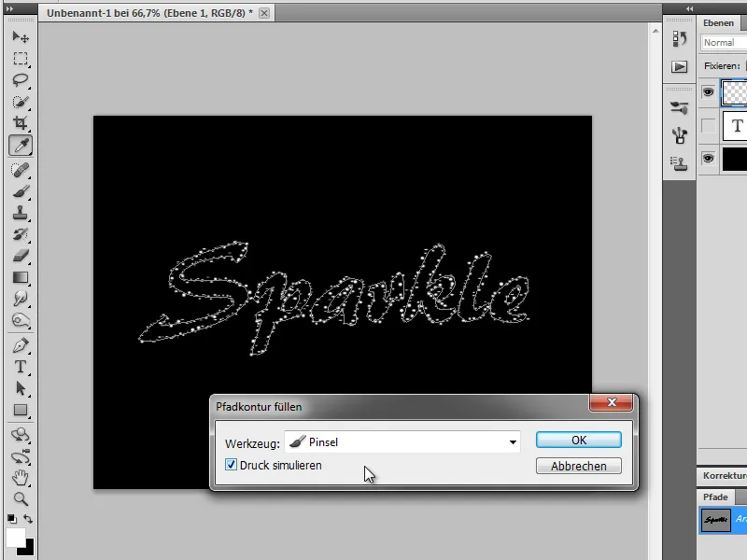Open the Actions panel play icon
This screenshot has width=747, height=560.
click(x=680, y=66)
